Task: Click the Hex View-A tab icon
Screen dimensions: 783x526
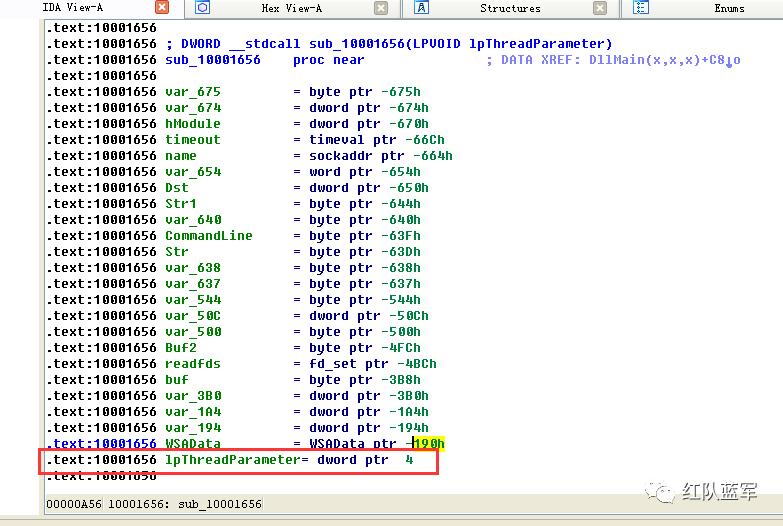Action: coord(202,7)
